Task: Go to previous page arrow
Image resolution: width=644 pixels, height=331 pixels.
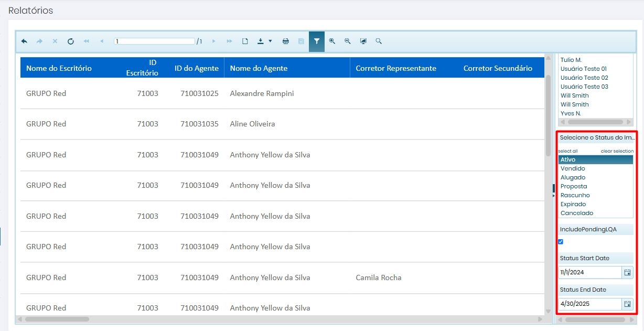Action: pyautogui.click(x=102, y=41)
